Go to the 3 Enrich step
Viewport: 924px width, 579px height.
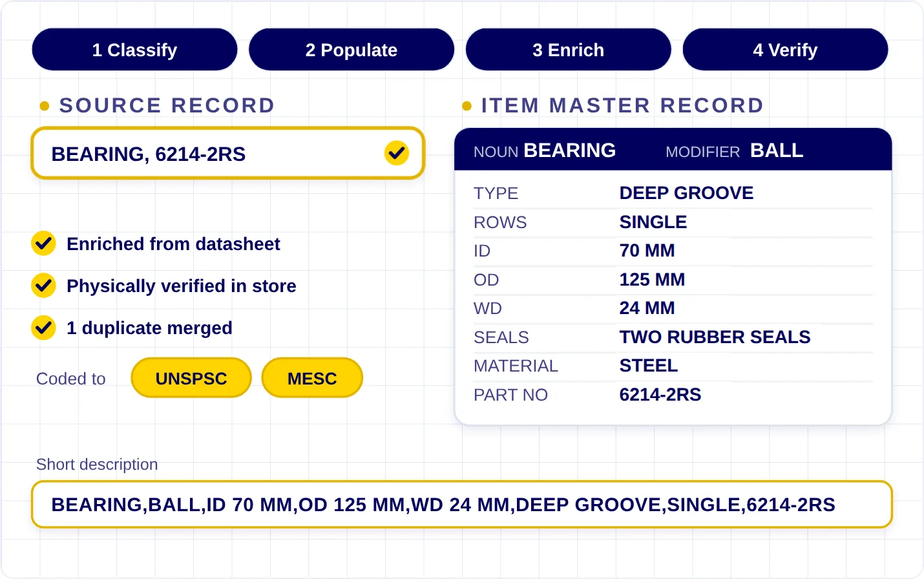569,50
